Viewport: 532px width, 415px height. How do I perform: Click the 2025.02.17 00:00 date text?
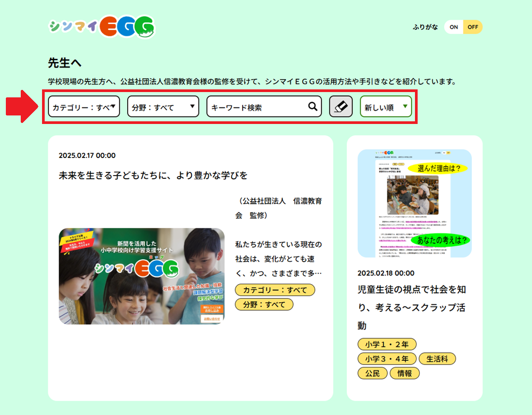(87, 155)
